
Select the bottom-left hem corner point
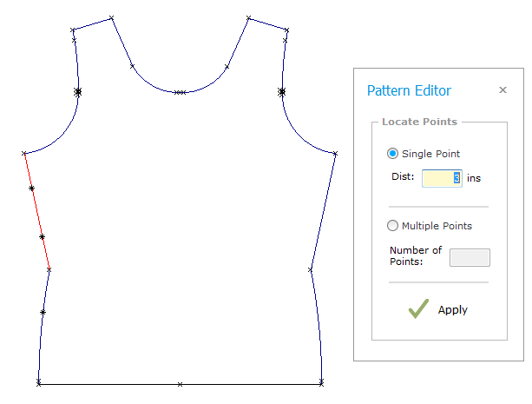tap(39, 382)
